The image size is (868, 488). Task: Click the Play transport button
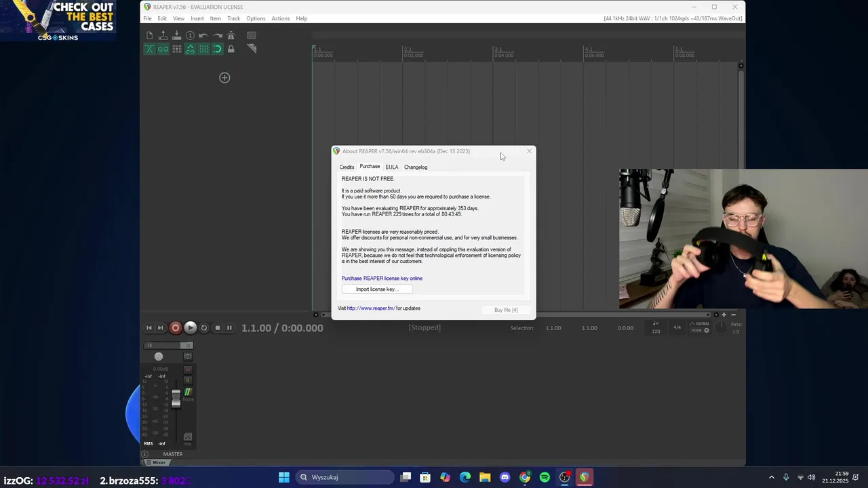pos(190,328)
